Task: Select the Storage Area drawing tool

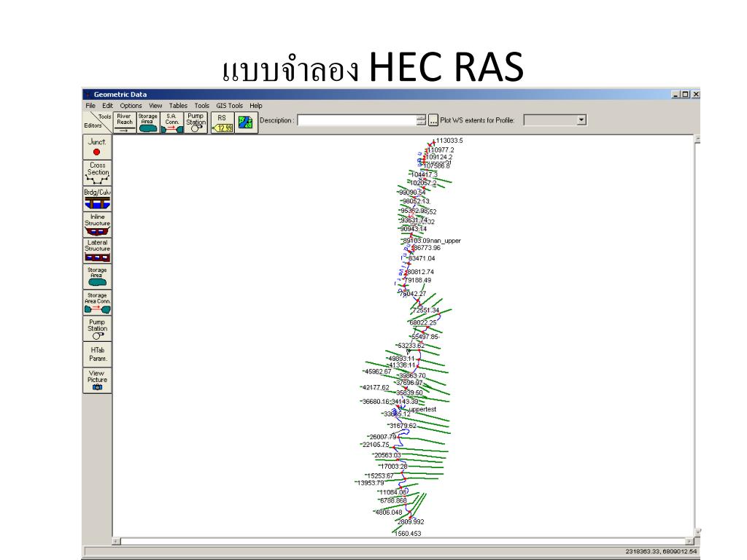Action: (x=147, y=122)
